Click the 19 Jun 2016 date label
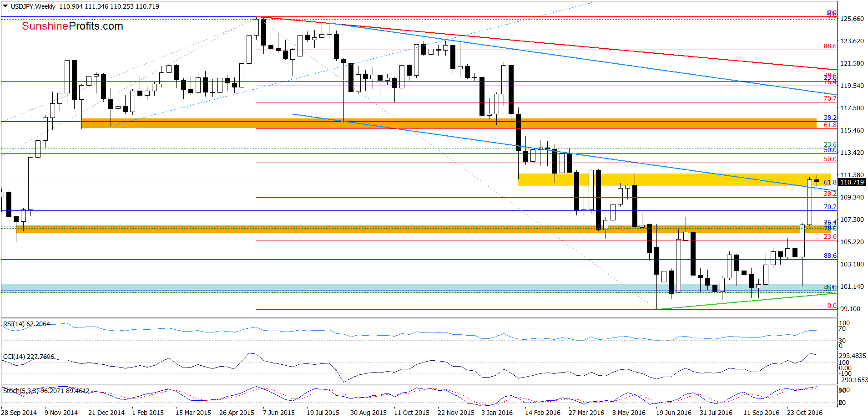 (674, 413)
